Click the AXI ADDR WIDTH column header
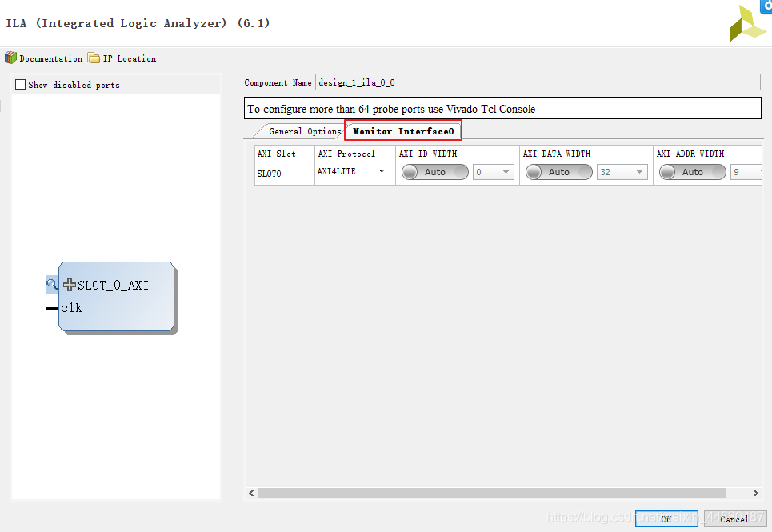Screen dimensions: 772x532 (708, 153)
